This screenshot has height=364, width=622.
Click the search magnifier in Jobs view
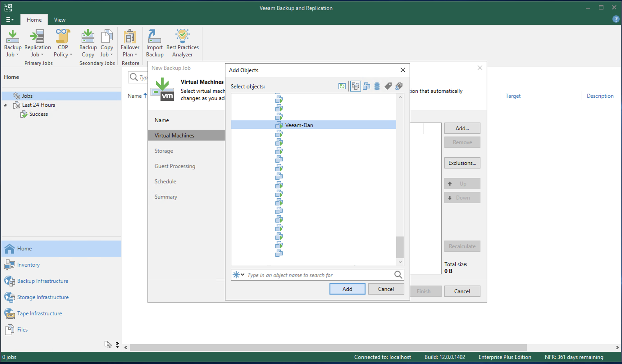click(134, 77)
